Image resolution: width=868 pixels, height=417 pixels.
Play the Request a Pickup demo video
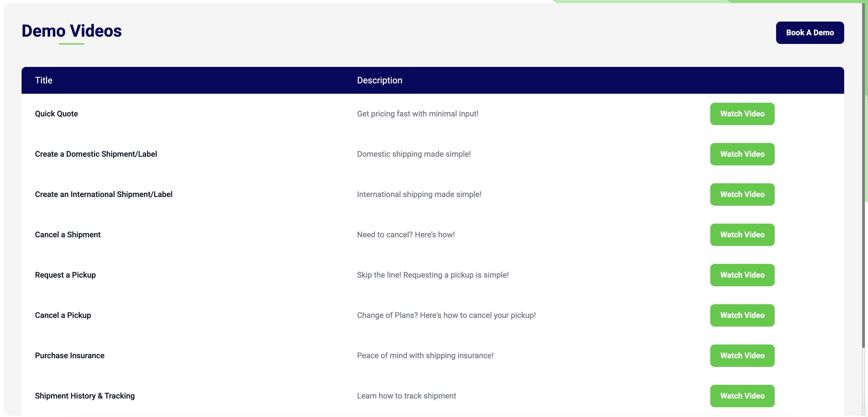[742, 275]
